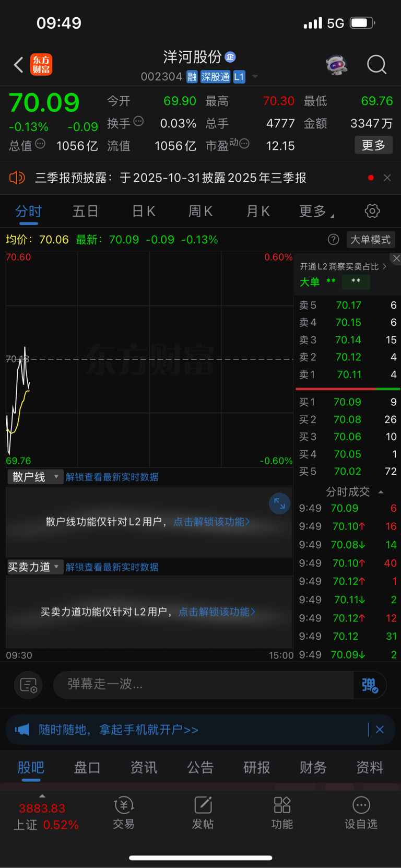
Task: Toggle 大单模式 mode
Action: click(x=370, y=240)
